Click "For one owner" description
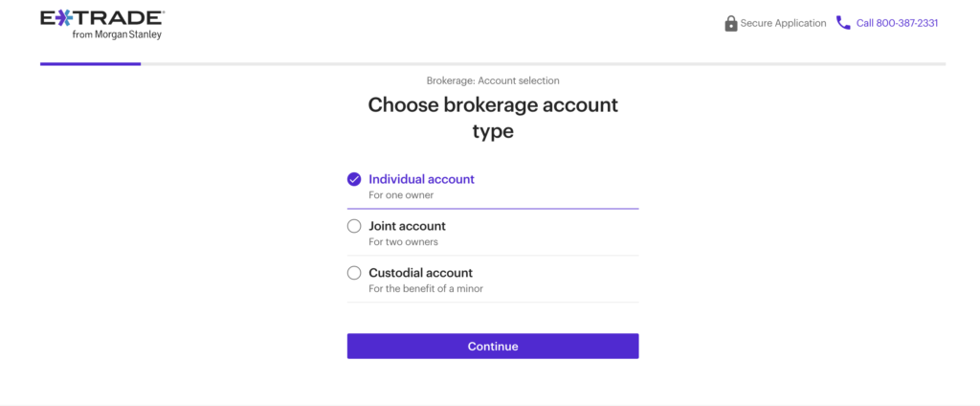This screenshot has height=406, width=980. [x=401, y=195]
